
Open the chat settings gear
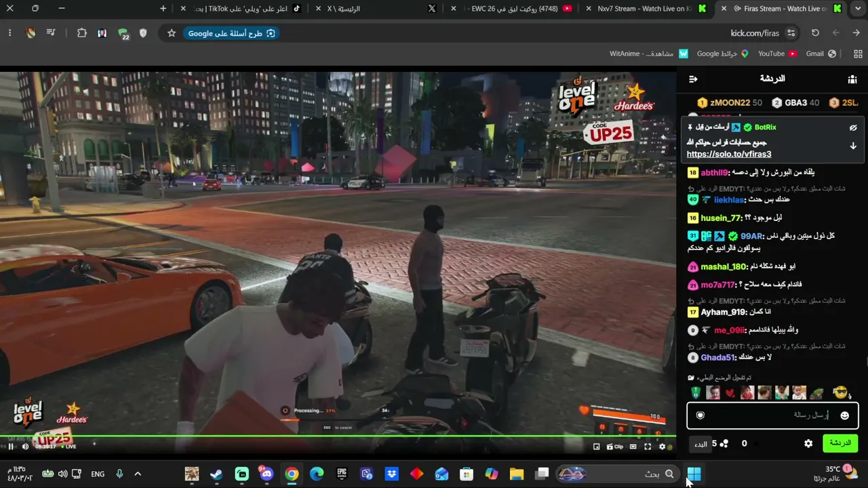click(x=808, y=443)
